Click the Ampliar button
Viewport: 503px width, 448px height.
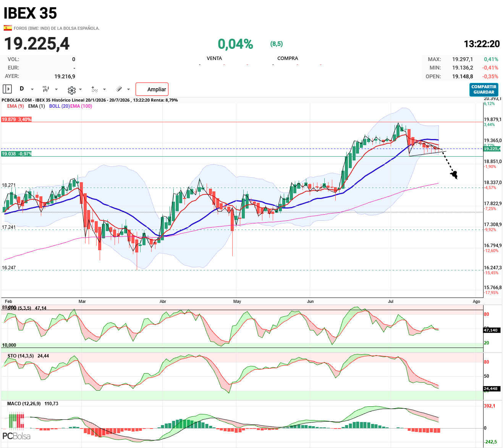pyautogui.click(x=152, y=89)
